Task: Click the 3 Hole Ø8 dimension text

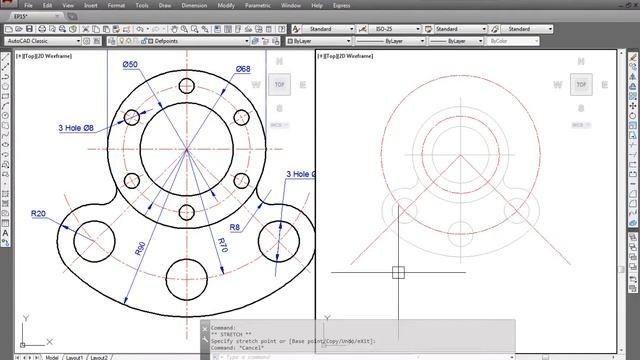Action: click(x=76, y=128)
